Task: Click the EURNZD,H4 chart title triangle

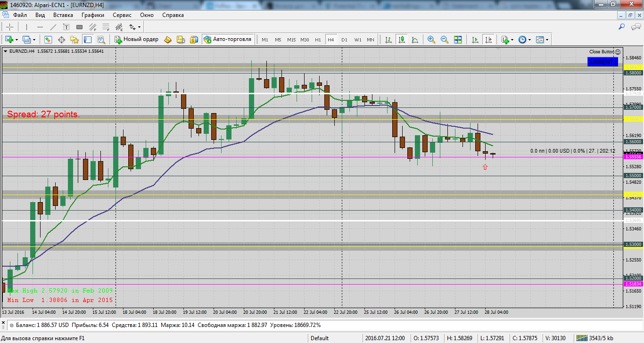Action: [5, 51]
